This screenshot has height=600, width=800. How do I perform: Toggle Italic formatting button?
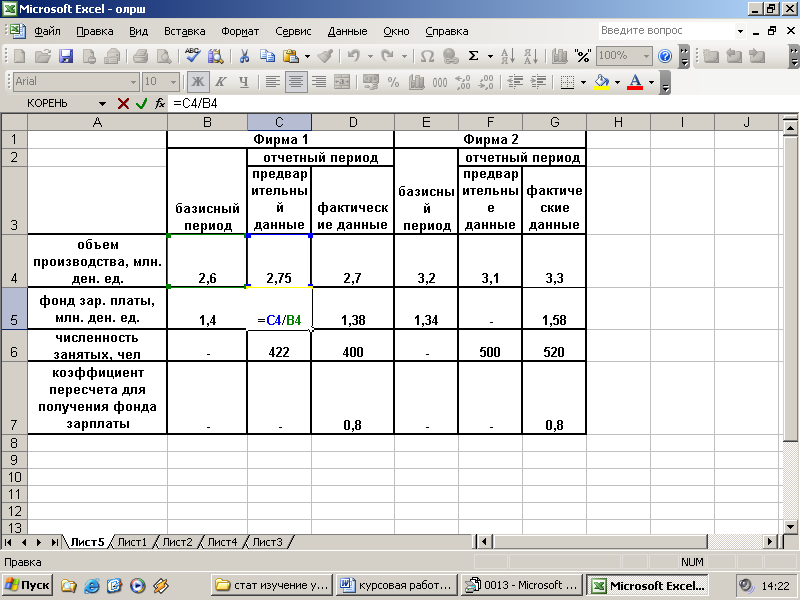tap(220, 82)
